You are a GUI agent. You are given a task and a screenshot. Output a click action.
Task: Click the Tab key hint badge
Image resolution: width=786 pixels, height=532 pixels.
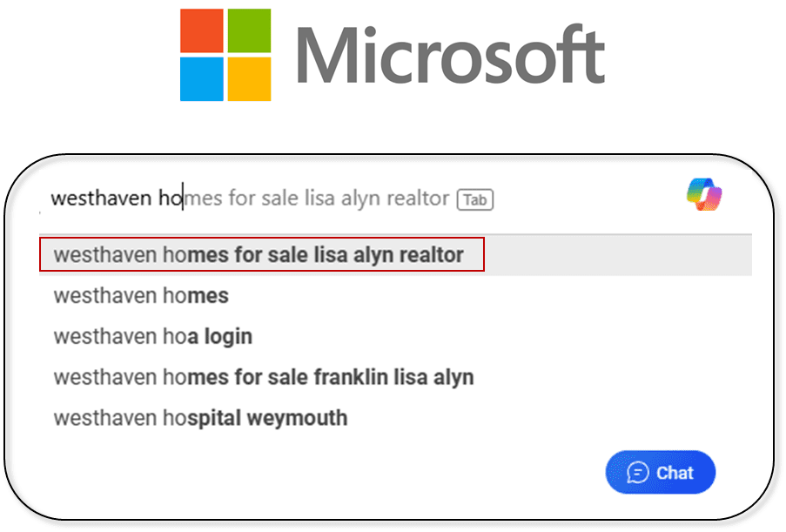point(474,199)
